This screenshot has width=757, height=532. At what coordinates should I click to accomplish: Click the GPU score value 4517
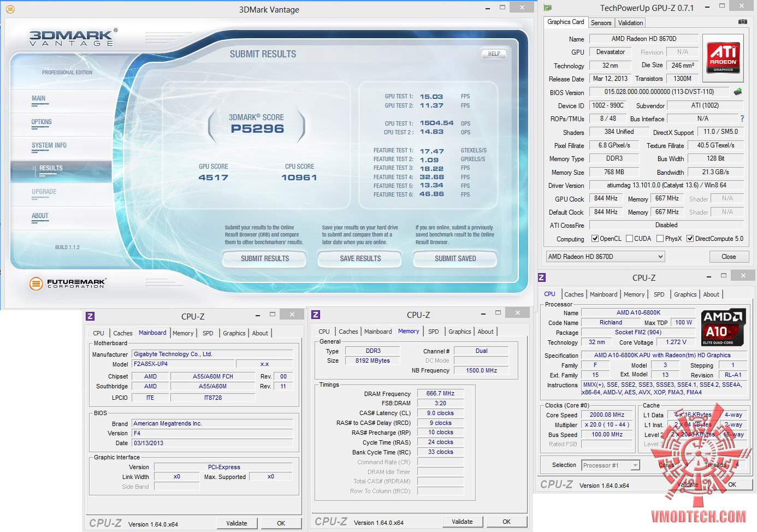[214, 178]
